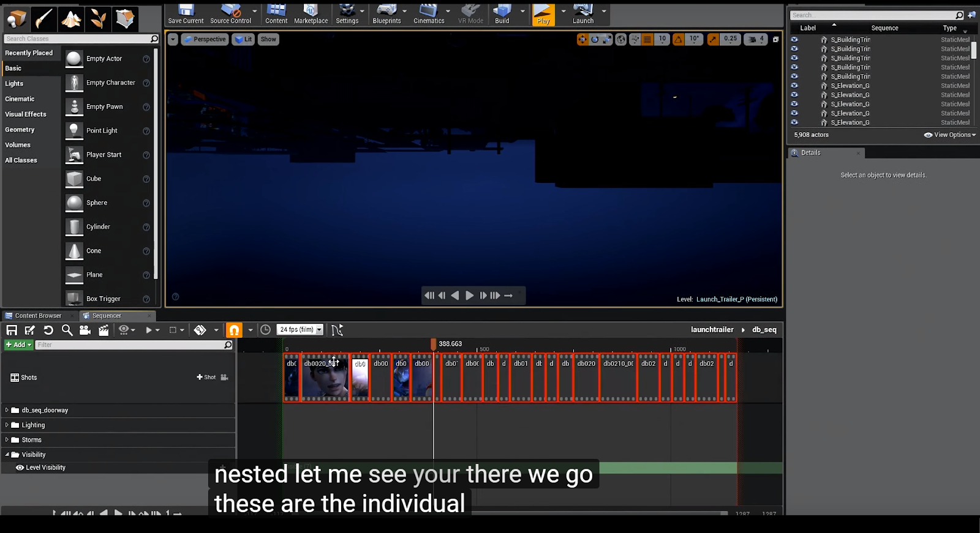This screenshot has height=533, width=980.
Task: Open the Sequencer curve editor icon
Action: [x=337, y=330]
